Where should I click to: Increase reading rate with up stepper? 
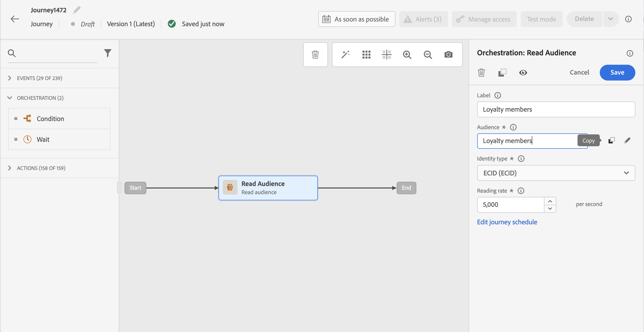click(x=550, y=201)
